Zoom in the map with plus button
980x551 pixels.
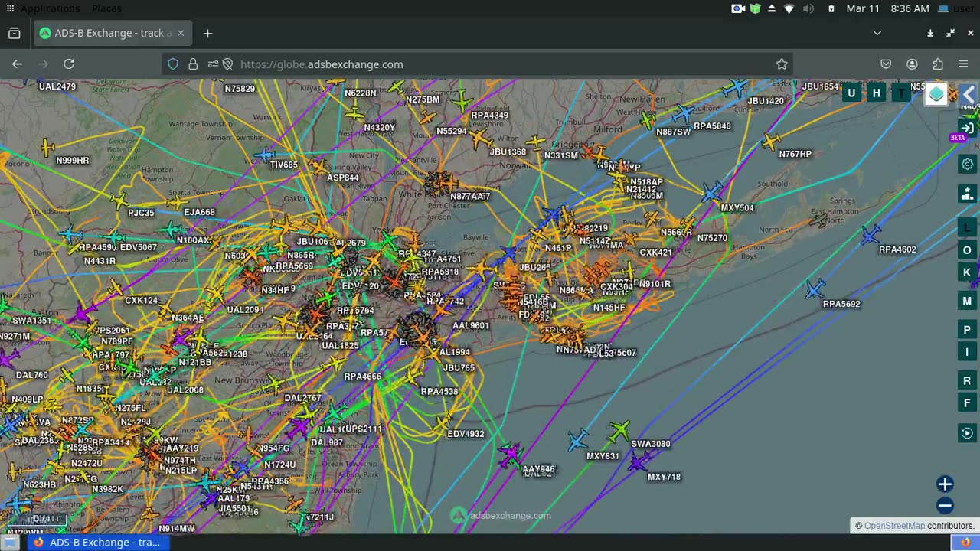click(x=945, y=484)
